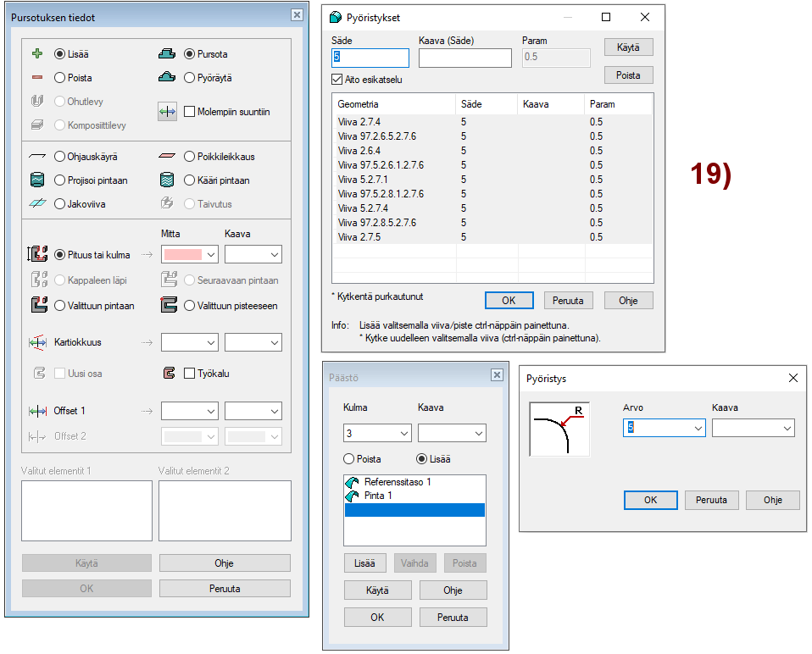Open the Kartiokkuus value dropdown

[210, 342]
